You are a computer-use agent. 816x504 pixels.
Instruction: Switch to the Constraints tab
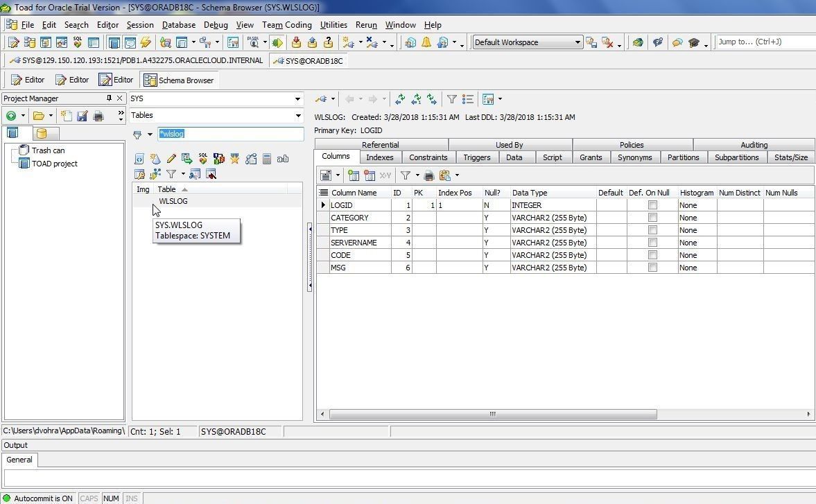(x=428, y=157)
